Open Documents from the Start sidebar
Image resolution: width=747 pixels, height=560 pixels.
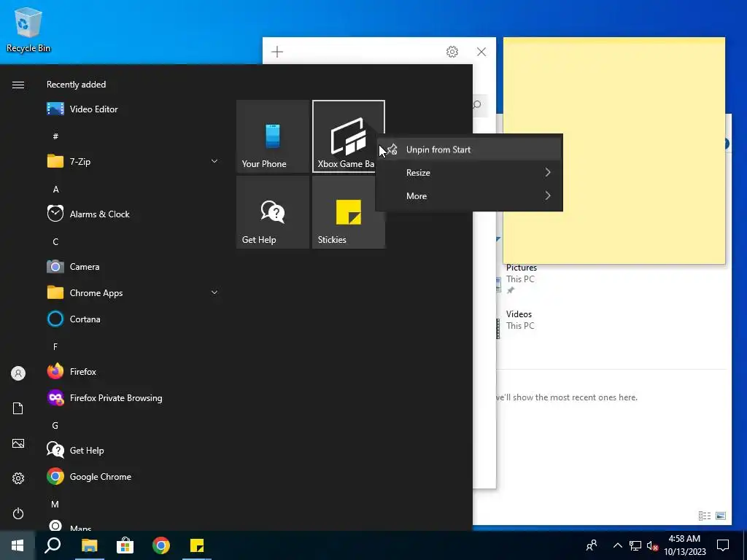pyautogui.click(x=18, y=408)
